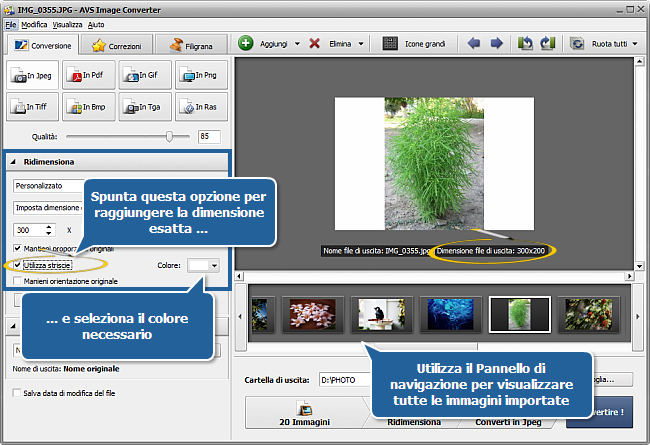This screenshot has height=445, width=650.
Task: Switch to the Correzioni tab
Action: click(x=117, y=45)
